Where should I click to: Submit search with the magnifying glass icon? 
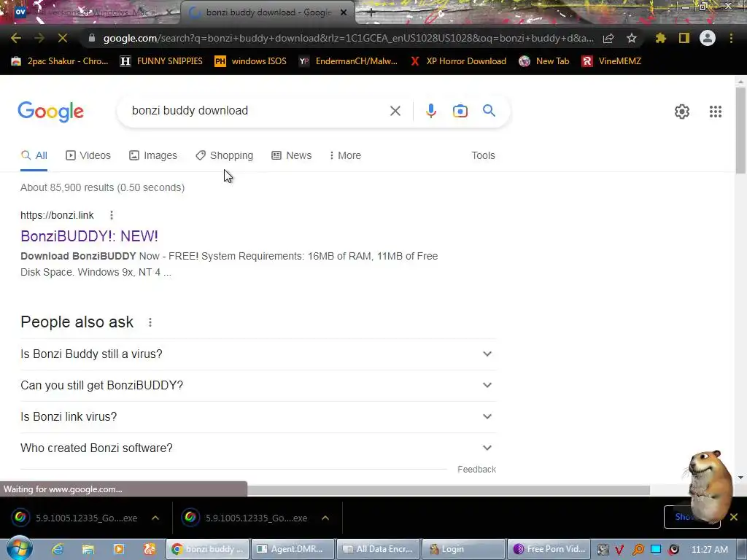point(489,111)
